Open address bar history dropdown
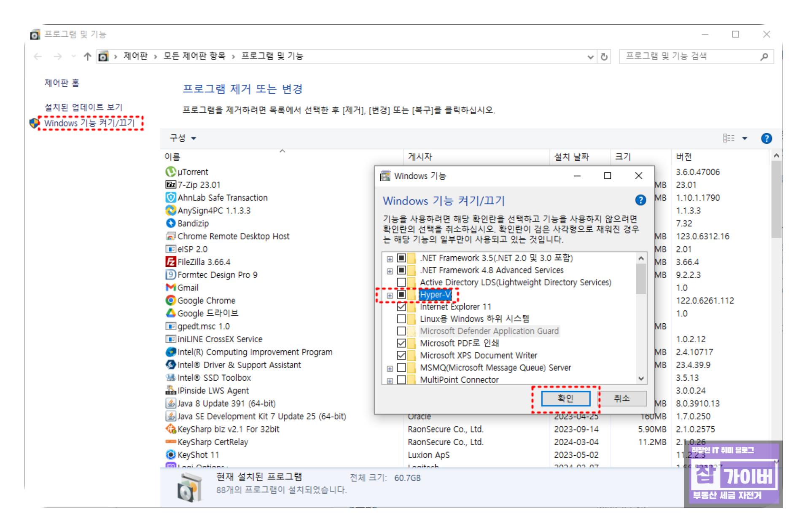Image resolution: width=807 pixels, height=532 pixels. coord(590,57)
